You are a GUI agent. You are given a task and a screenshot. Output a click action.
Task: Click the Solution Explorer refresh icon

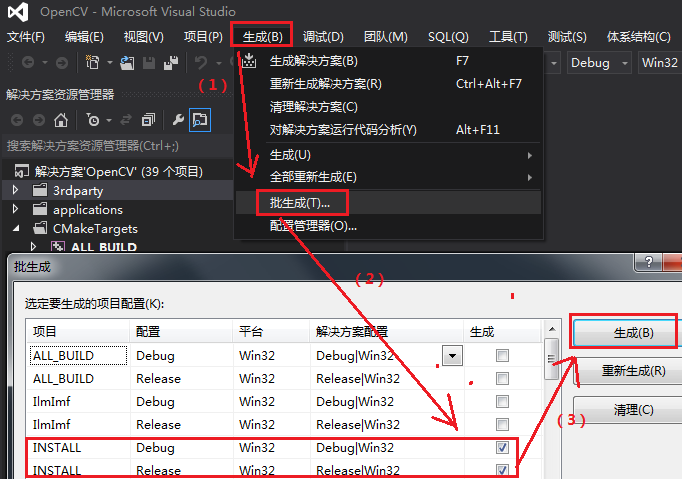click(x=126, y=120)
